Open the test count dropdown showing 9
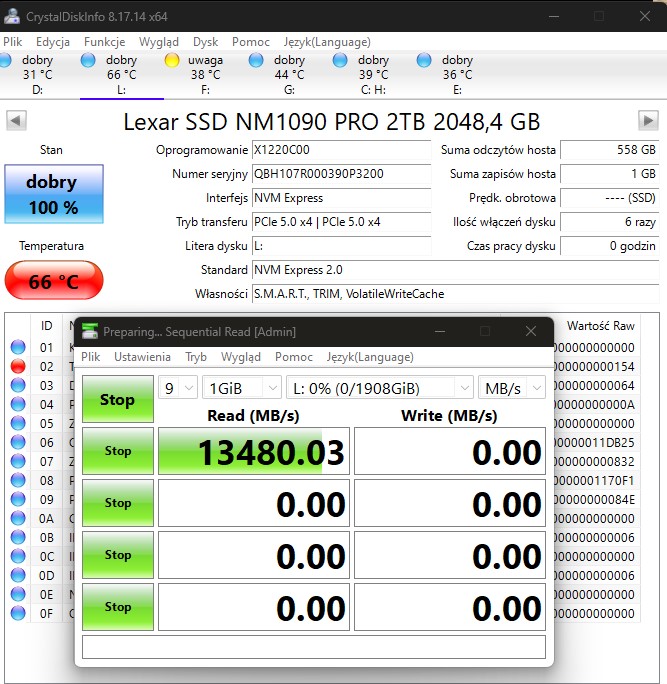667x684 pixels. tap(178, 388)
